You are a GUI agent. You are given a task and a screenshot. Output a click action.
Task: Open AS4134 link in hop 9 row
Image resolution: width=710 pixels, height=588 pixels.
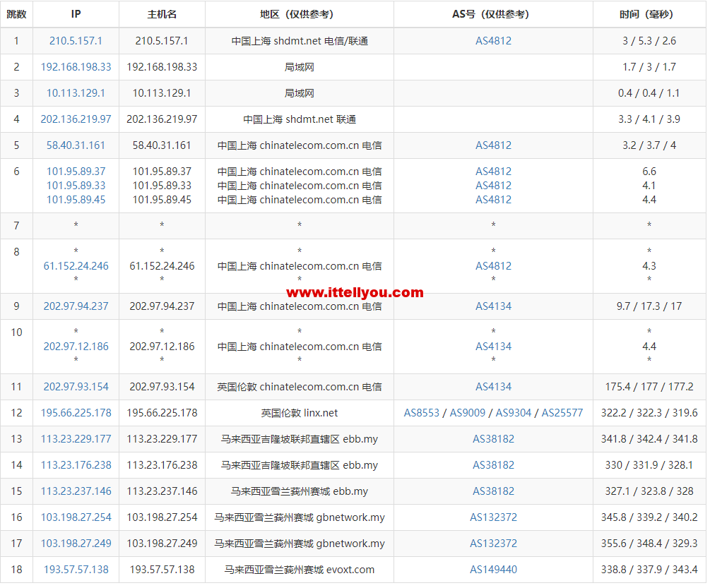(x=493, y=306)
